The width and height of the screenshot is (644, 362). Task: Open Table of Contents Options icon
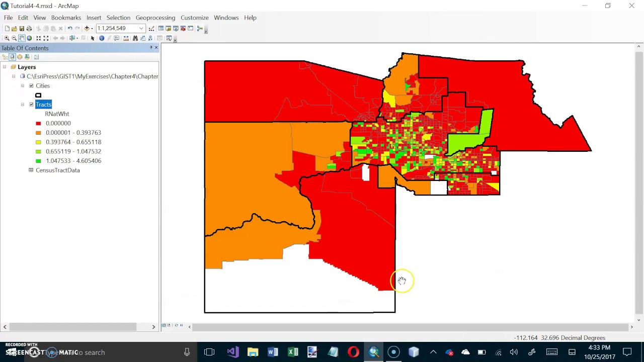tap(36, 57)
